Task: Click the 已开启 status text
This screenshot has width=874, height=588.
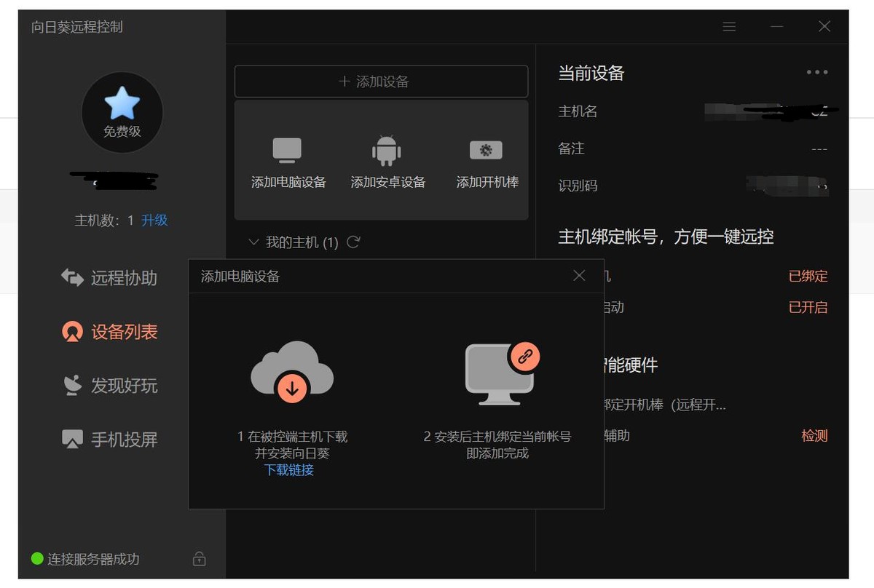Action: tap(808, 307)
